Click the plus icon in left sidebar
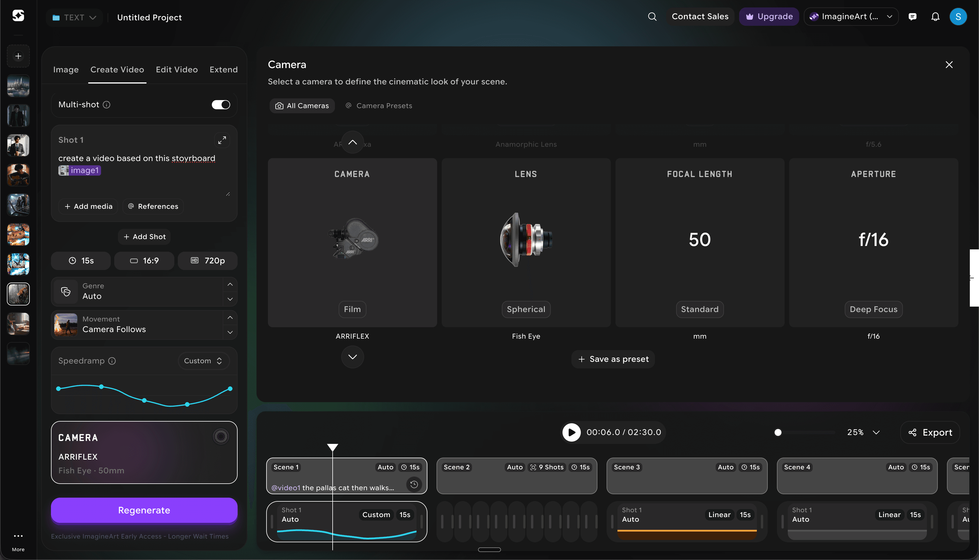Image resolution: width=979 pixels, height=560 pixels. pos(18,56)
